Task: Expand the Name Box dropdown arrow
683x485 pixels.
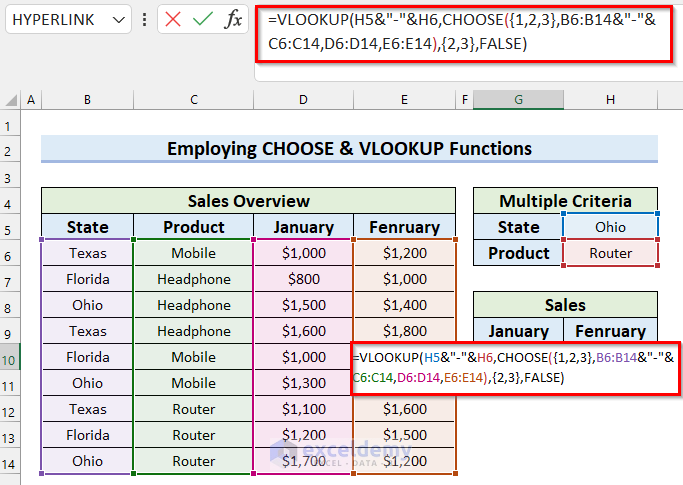Action: pyautogui.click(x=119, y=19)
